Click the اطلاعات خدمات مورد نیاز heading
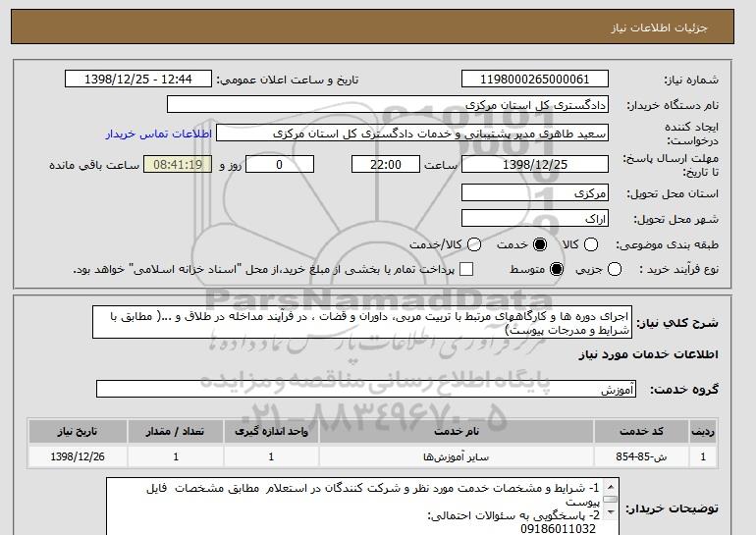This screenshot has height=535, width=756. pos(648,354)
